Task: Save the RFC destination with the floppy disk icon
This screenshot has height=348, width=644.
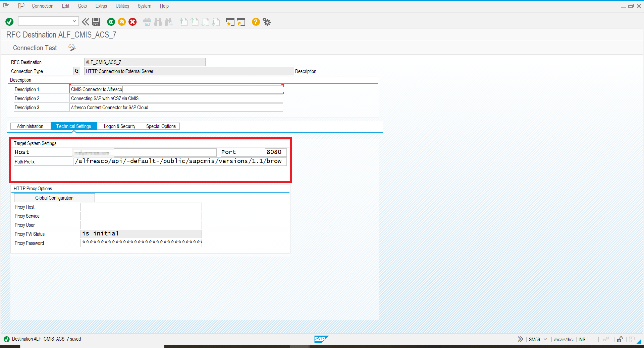Action: (x=96, y=22)
